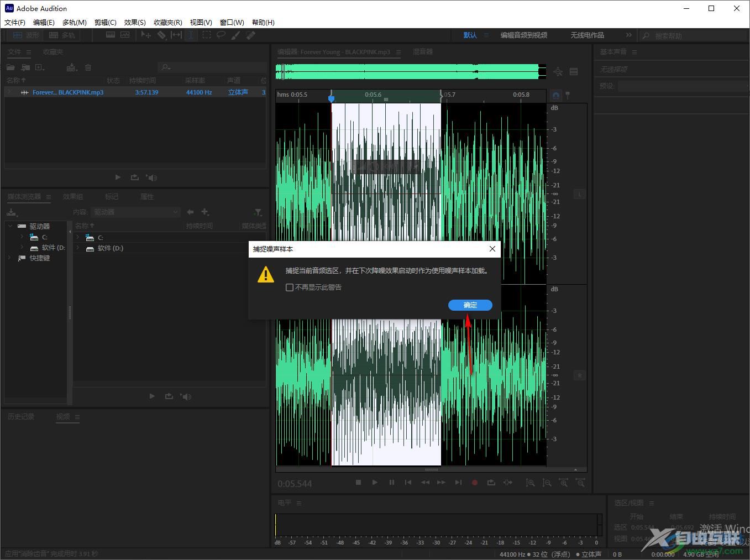750x560 pixels.
Task: Open the 内容 驱动器 dropdown
Action: pyautogui.click(x=135, y=212)
